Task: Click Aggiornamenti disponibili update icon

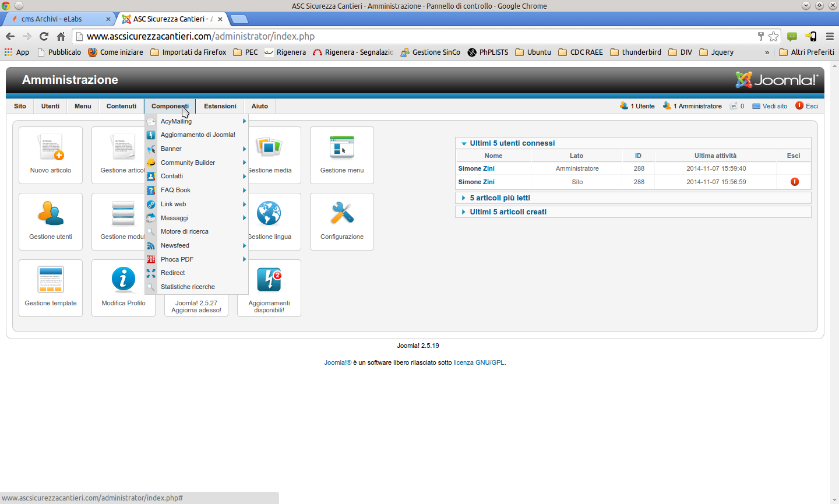Action: tap(269, 288)
